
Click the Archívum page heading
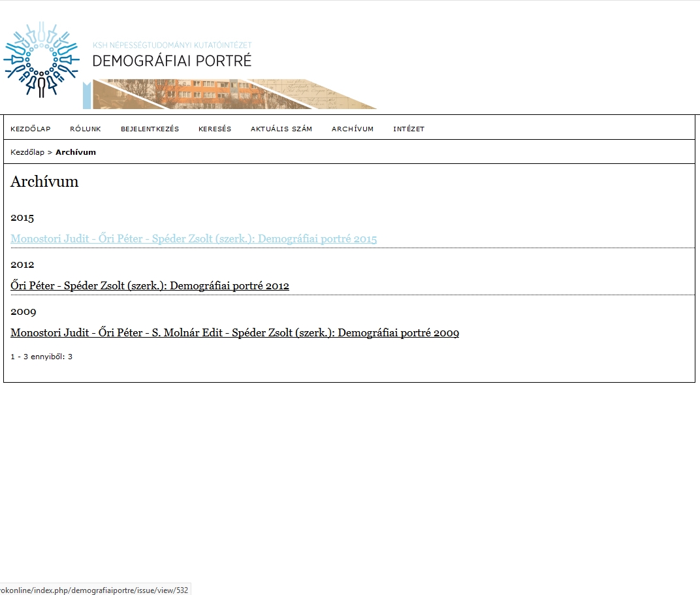(x=44, y=182)
